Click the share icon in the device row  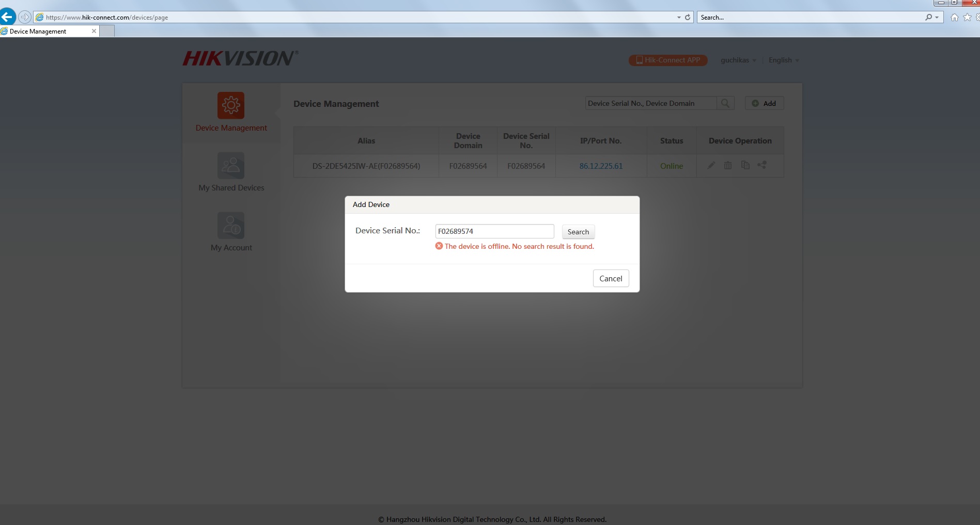[x=762, y=165]
